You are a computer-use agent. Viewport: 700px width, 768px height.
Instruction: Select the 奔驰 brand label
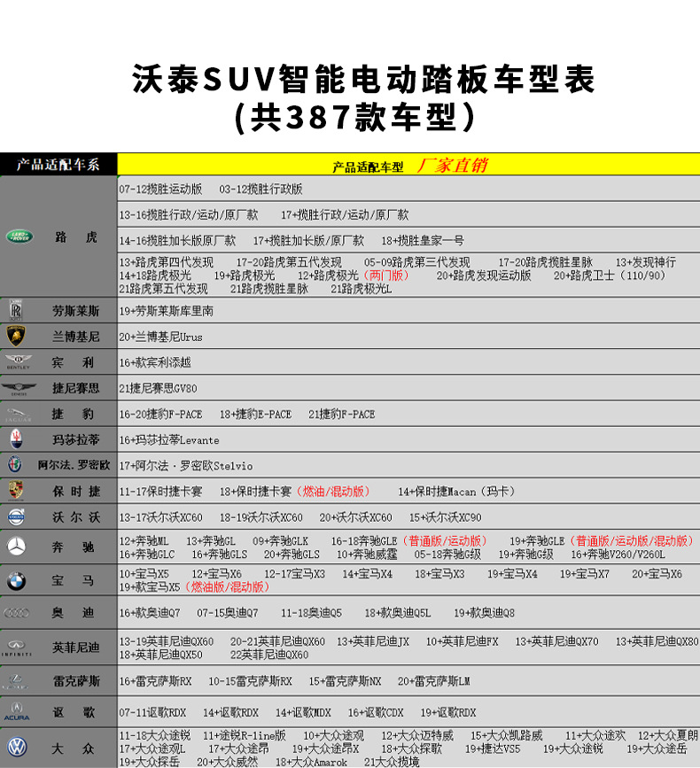click(x=73, y=547)
